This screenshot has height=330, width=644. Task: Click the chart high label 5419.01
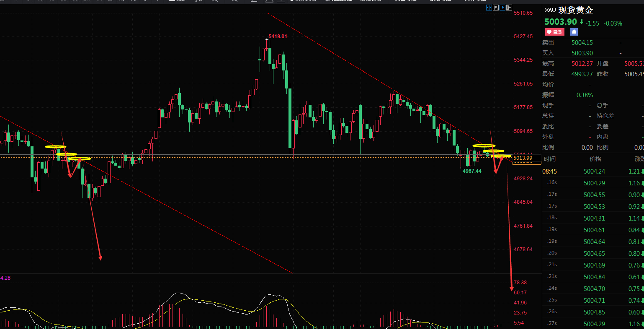pyautogui.click(x=278, y=36)
